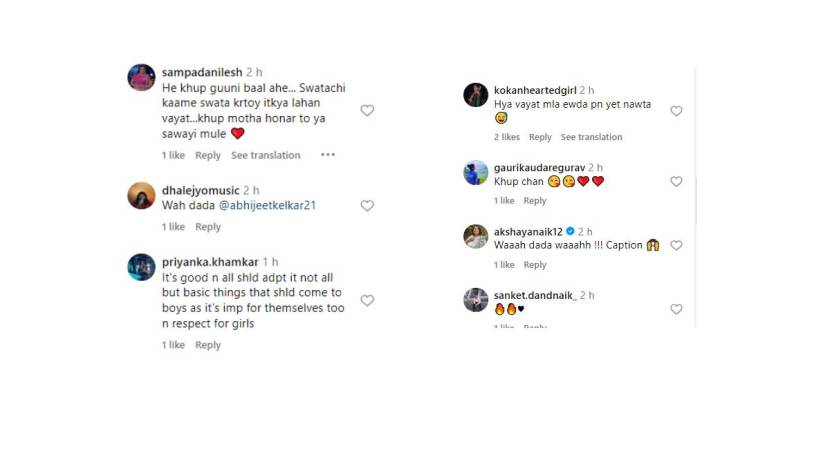This screenshot has height=466, width=830.
Task: Open dhalejyomusic's profile avatar
Action: [141, 196]
